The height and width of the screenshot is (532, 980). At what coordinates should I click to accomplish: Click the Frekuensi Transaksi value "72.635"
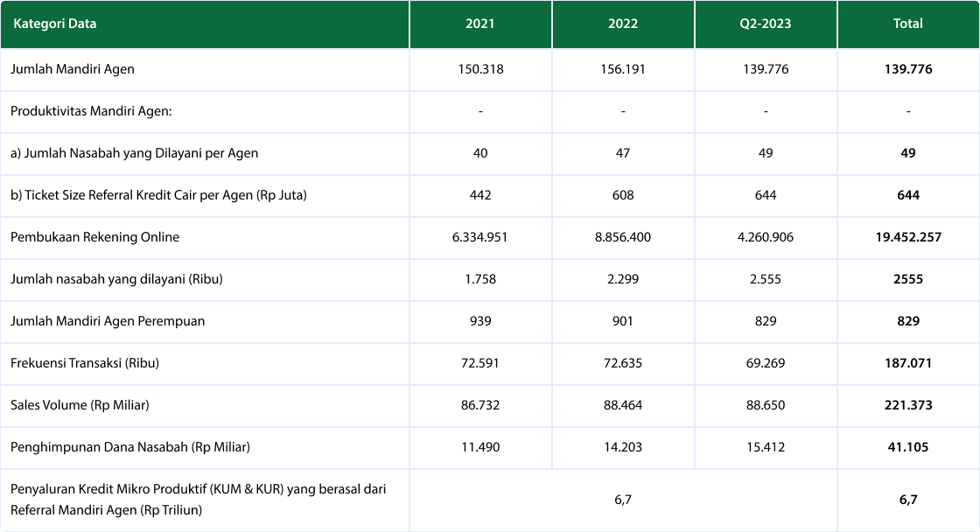pos(623,363)
